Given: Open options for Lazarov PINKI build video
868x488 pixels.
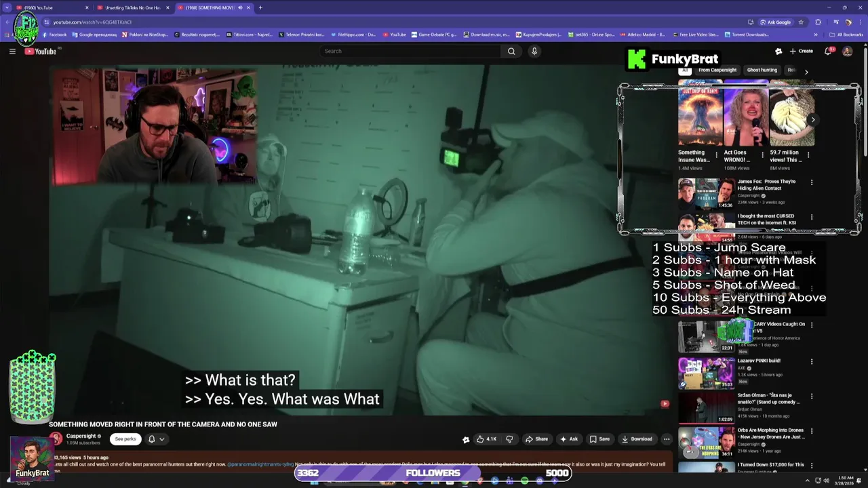Looking at the screenshot, I should 811,361.
